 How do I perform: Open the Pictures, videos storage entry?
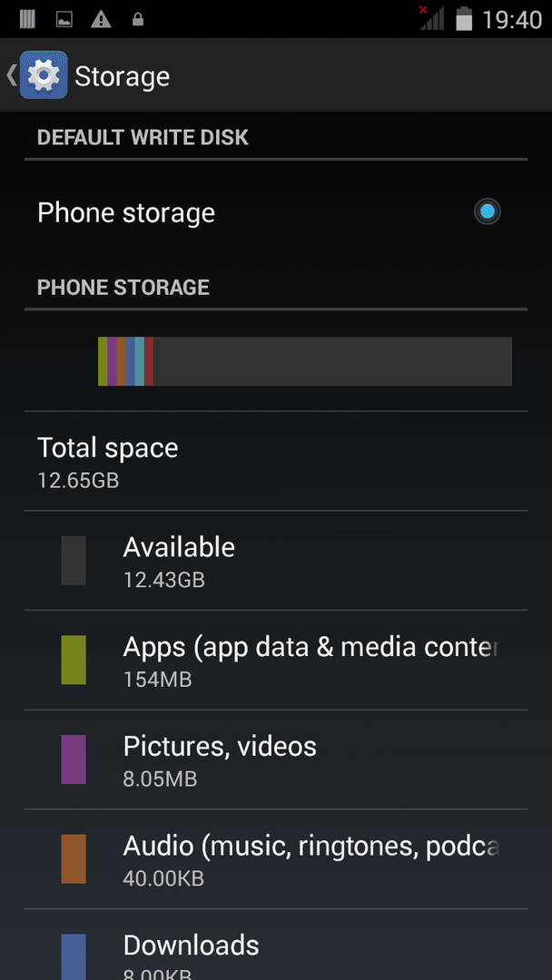(276, 759)
